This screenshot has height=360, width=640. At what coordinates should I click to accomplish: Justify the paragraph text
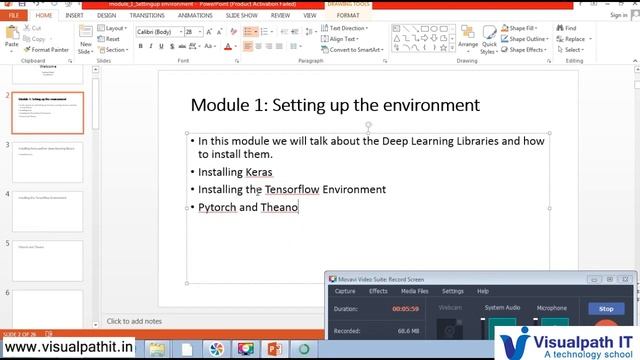coord(279,46)
